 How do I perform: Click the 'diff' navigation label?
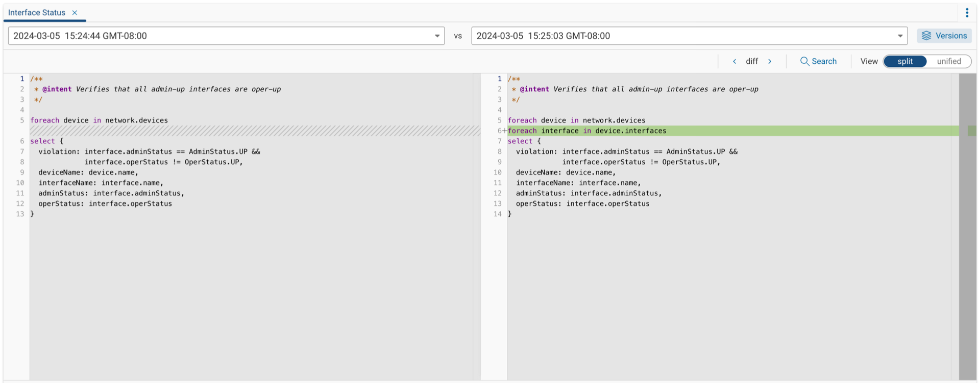click(x=752, y=61)
